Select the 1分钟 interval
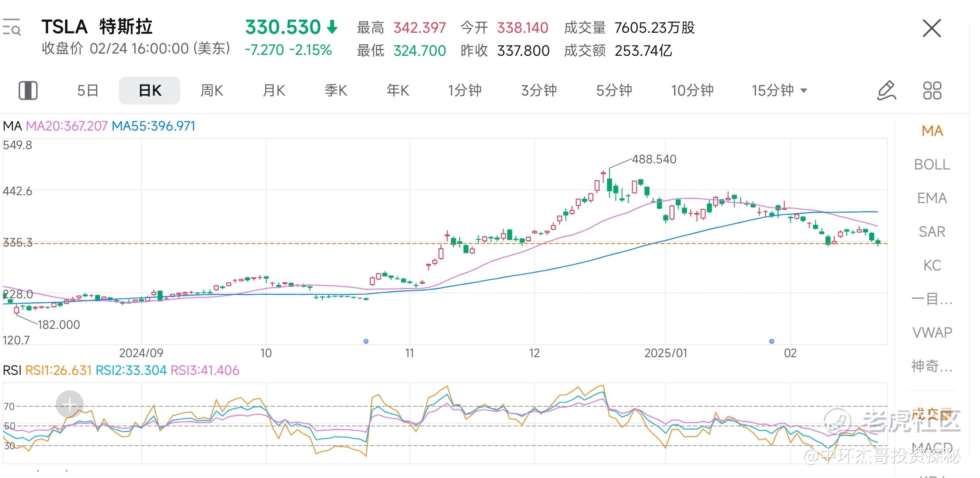980x478 pixels. click(x=465, y=91)
